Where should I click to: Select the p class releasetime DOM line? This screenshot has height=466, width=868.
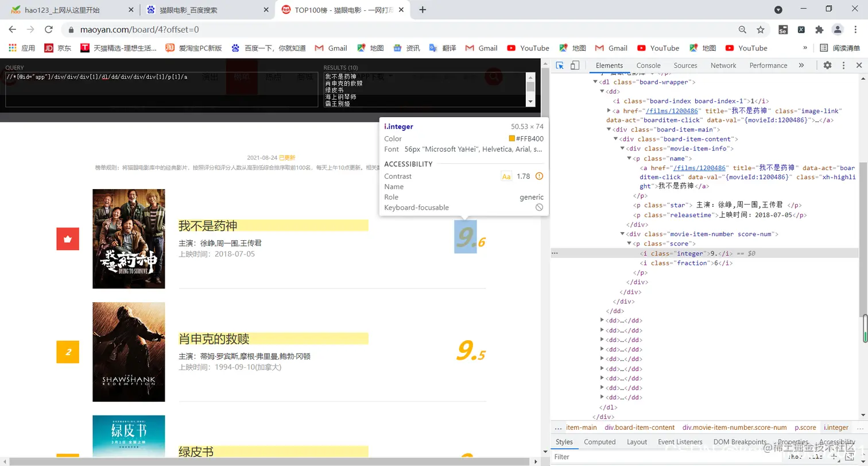pos(720,215)
